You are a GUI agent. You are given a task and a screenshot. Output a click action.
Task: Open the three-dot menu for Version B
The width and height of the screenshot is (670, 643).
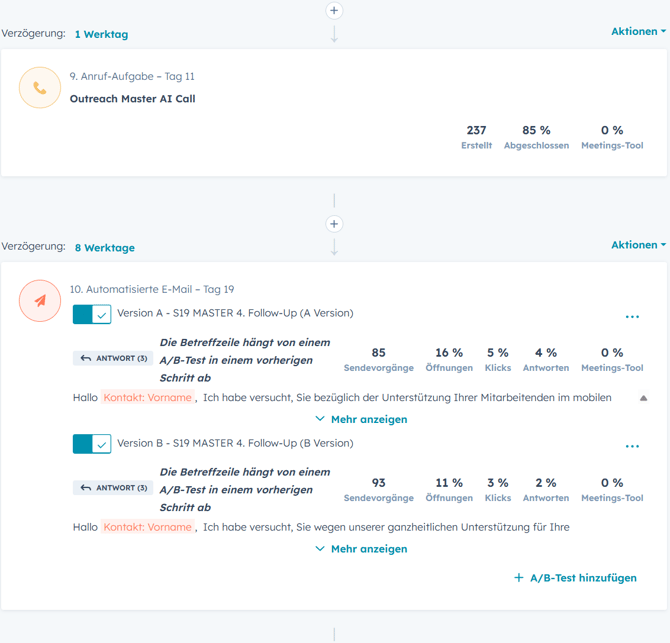tap(632, 447)
